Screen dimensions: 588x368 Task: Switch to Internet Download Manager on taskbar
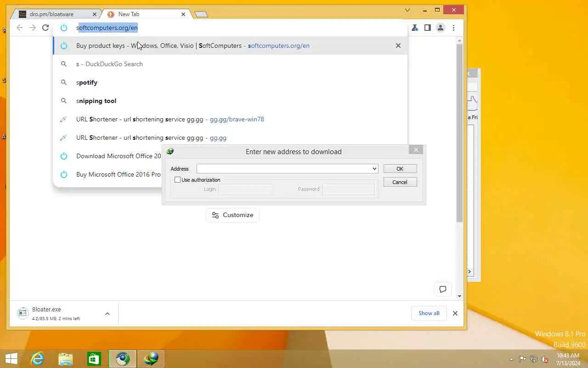pyautogui.click(x=151, y=359)
